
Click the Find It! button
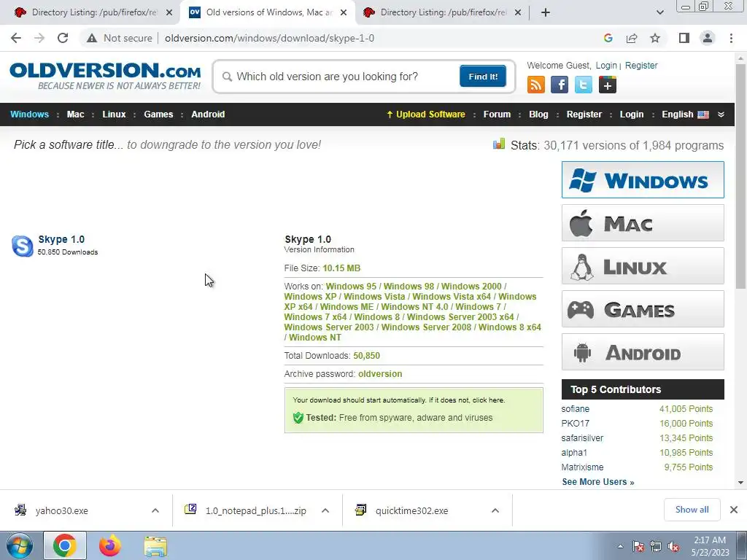pos(483,76)
